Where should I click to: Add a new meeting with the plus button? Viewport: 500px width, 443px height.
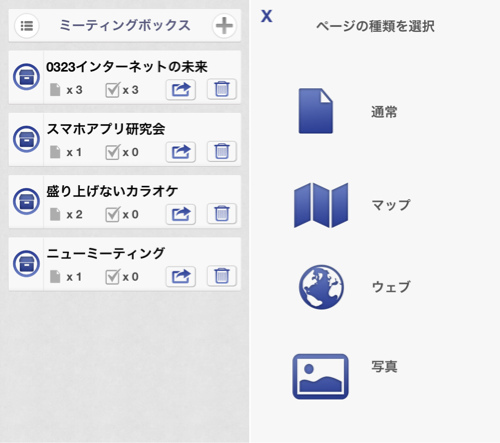coord(224,26)
